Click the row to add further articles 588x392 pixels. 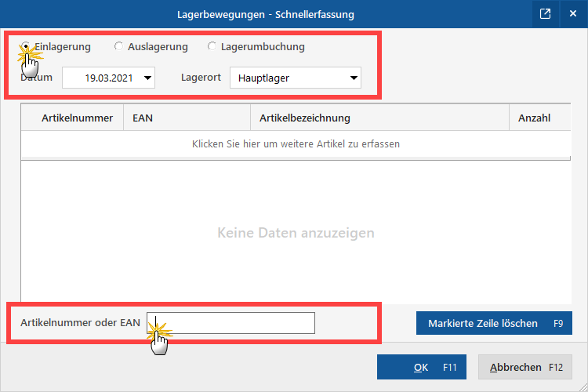coord(296,144)
